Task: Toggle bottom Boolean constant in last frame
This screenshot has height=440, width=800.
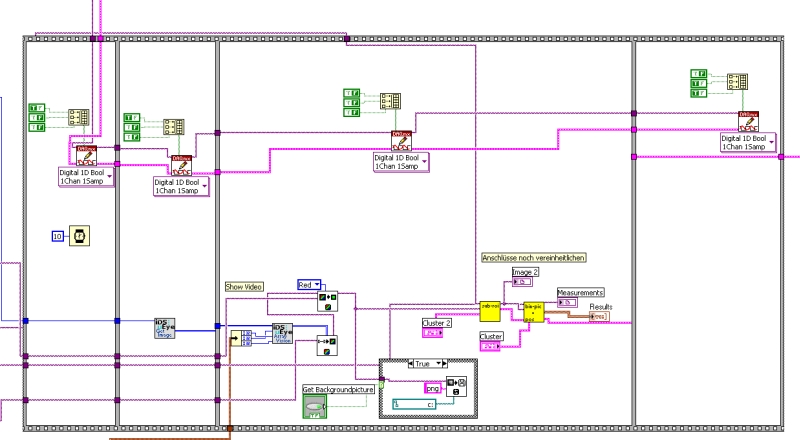Action: [x=698, y=93]
